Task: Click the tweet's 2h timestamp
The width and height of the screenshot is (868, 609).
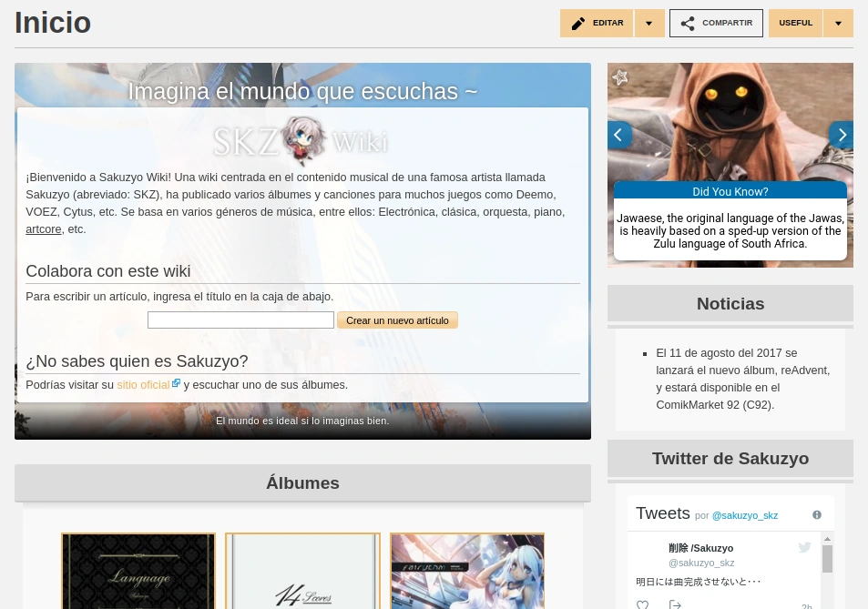Action: [807, 606]
